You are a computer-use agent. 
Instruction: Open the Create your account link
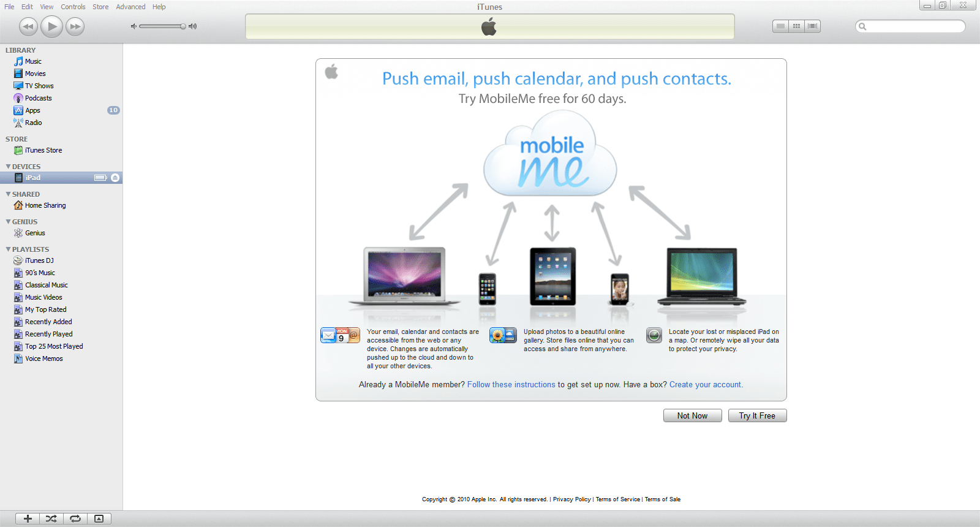[x=706, y=385]
